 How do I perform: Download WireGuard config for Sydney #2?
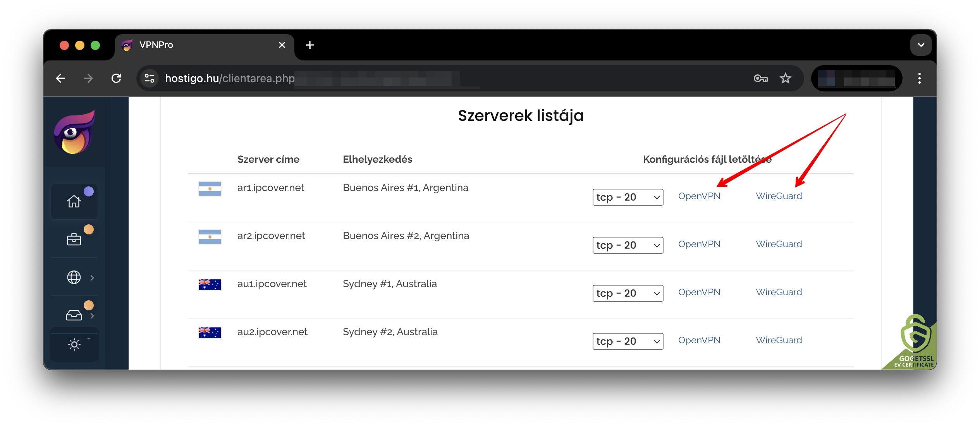[x=779, y=340]
